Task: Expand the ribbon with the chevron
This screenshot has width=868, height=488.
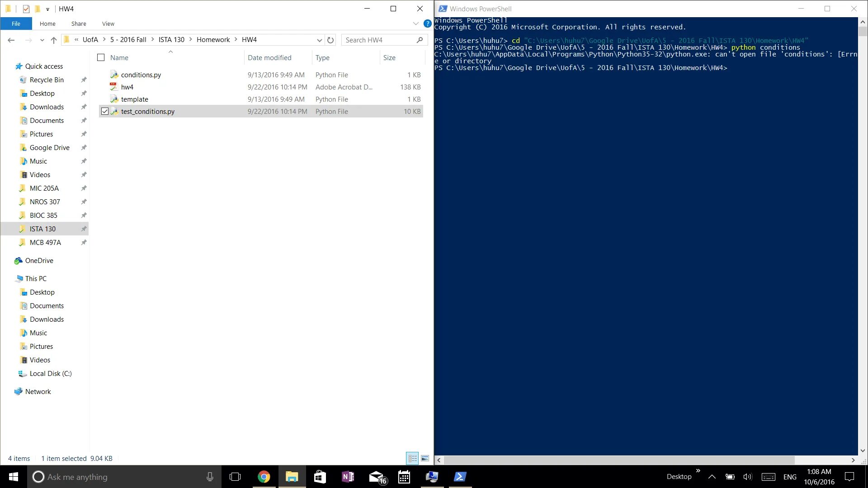Action: tap(415, 23)
